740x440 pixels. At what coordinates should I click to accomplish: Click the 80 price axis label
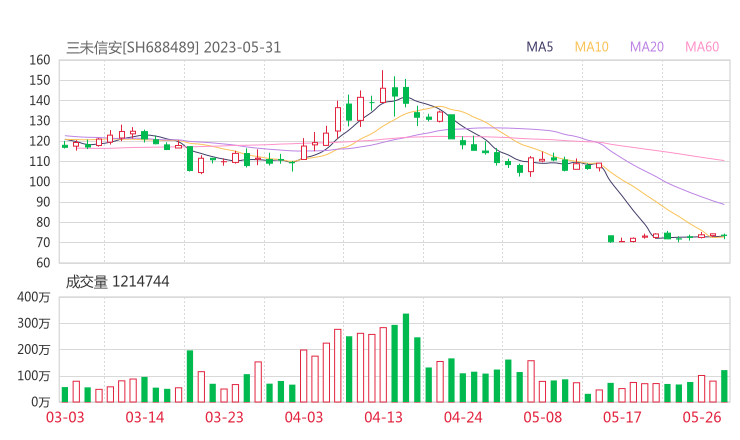(43, 222)
